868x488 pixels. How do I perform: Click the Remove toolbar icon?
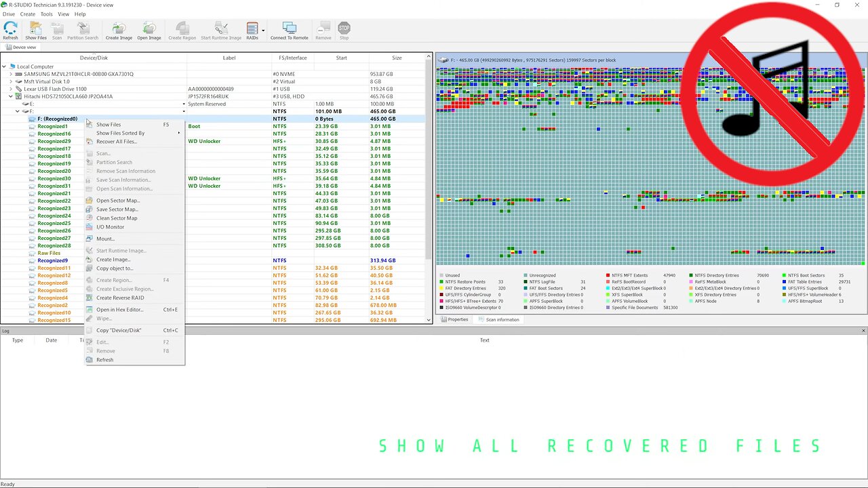[x=323, y=30]
